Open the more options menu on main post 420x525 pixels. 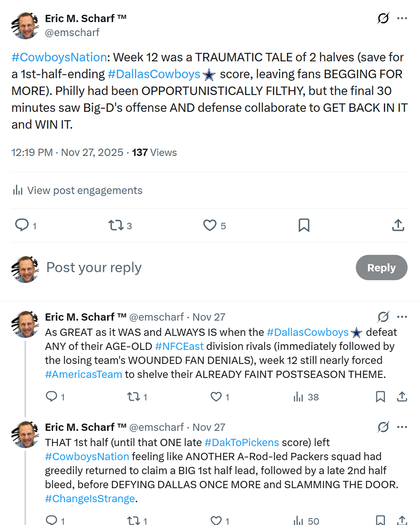[x=402, y=19]
